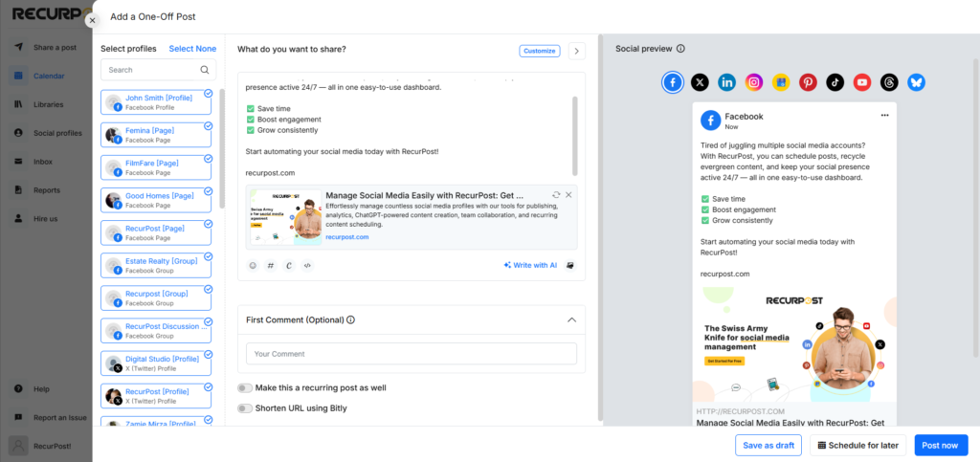The width and height of the screenshot is (980, 462).
Task: Turn on Shorten URL using Bitly
Action: click(x=245, y=408)
